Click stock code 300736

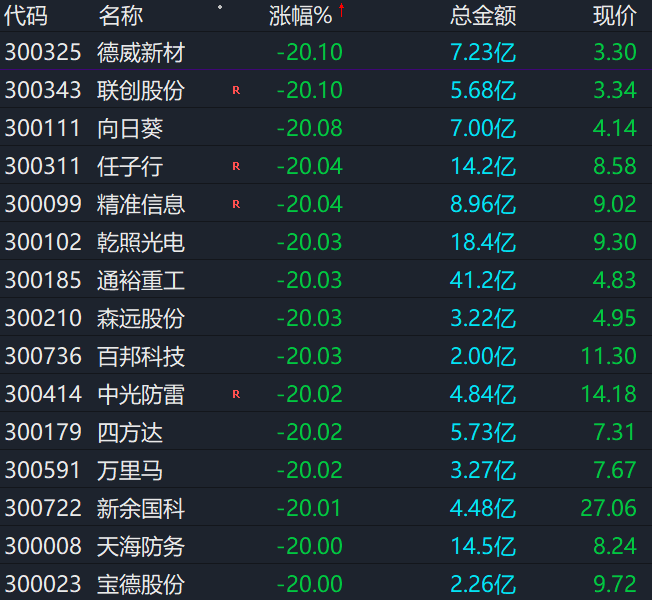pos(43,356)
